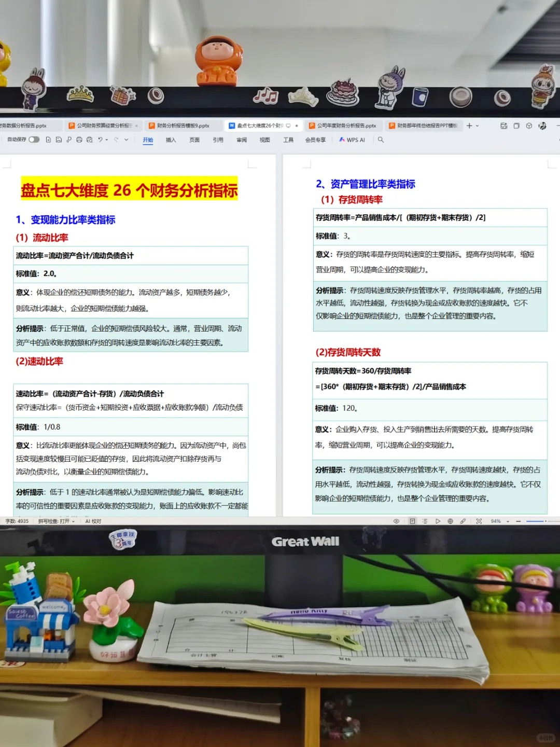Image resolution: width=560 pixels, height=747 pixels.
Task: Click the table cell 标准值: 2.0。
Action: (x=131, y=273)
